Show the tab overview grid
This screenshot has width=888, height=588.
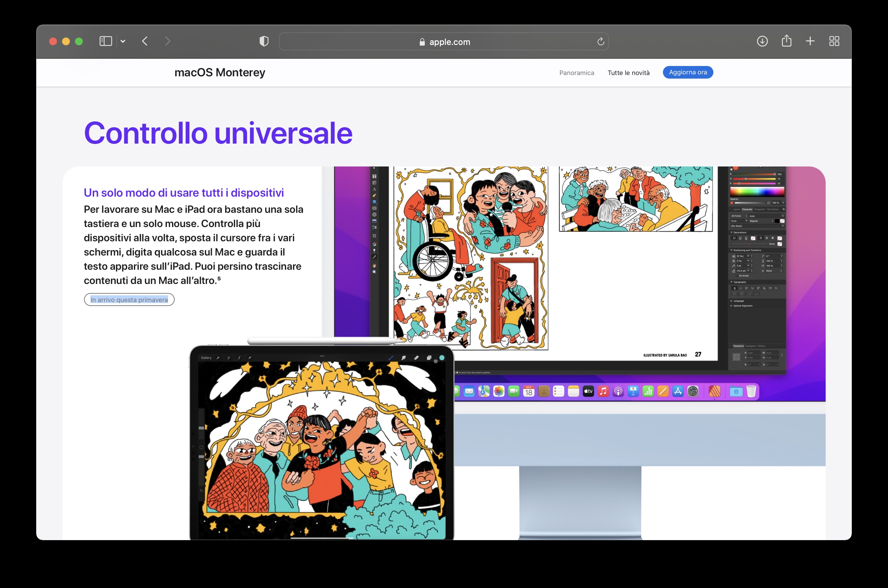pyautogui.click(x=834, y=41)
